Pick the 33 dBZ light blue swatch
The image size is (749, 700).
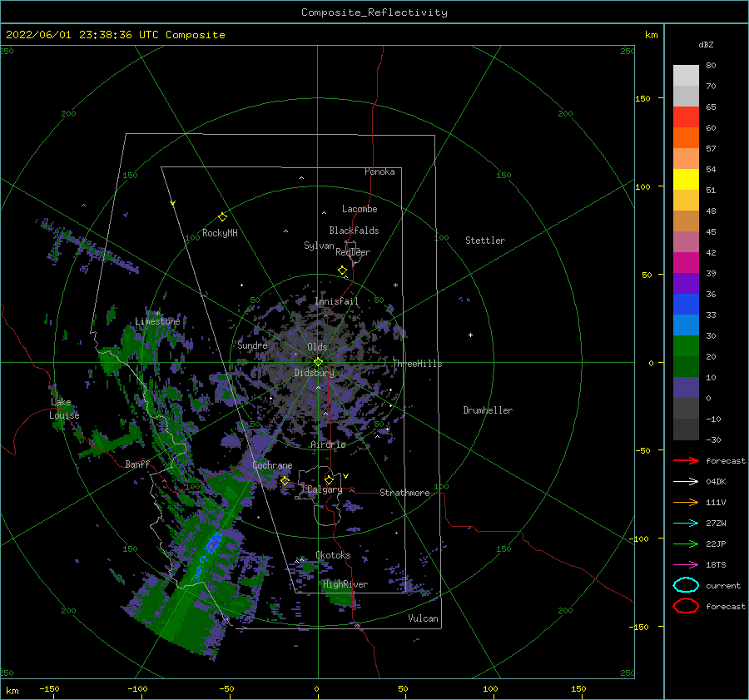tap(686, 325)
